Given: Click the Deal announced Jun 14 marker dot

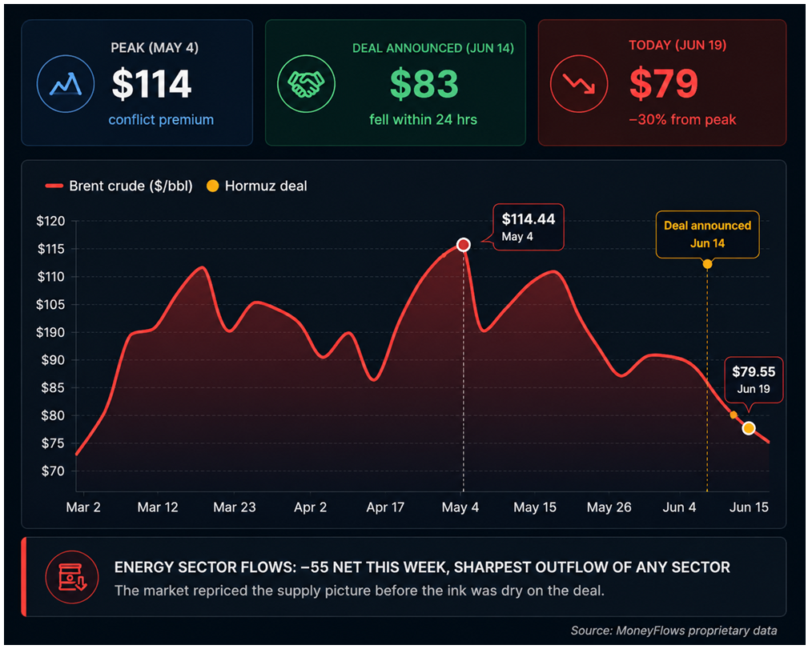Looking at the screenshot, I should pyautogui.click(x=707, y=264).
